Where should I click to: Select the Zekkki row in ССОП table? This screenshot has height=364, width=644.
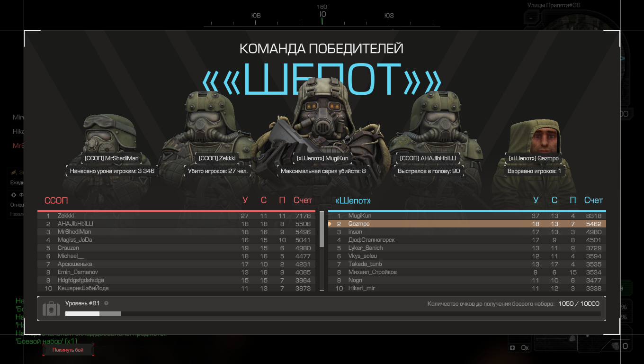(x=176, y=216)
